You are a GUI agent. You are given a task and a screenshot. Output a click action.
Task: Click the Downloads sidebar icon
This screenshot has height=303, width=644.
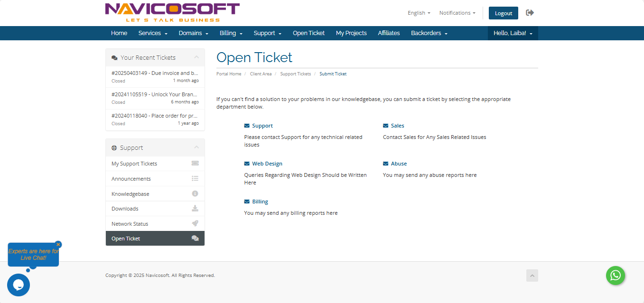click(x=195, y=209)
